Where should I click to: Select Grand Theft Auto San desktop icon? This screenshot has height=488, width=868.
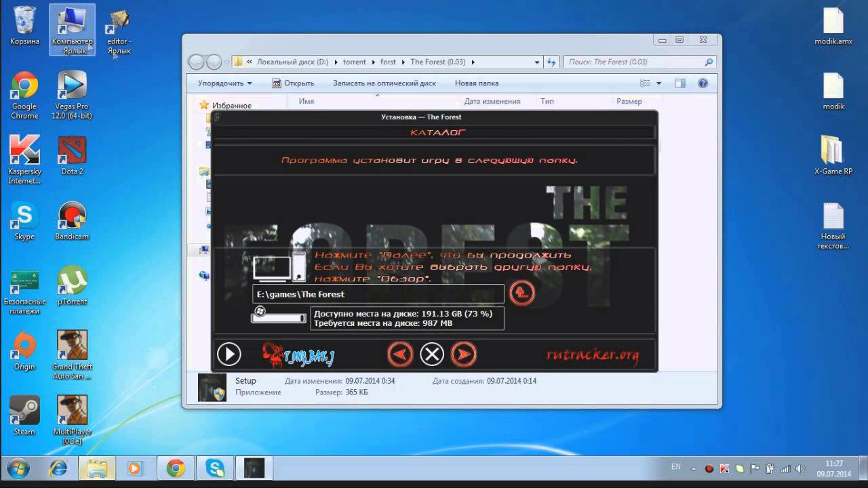(x=72, y=356)
